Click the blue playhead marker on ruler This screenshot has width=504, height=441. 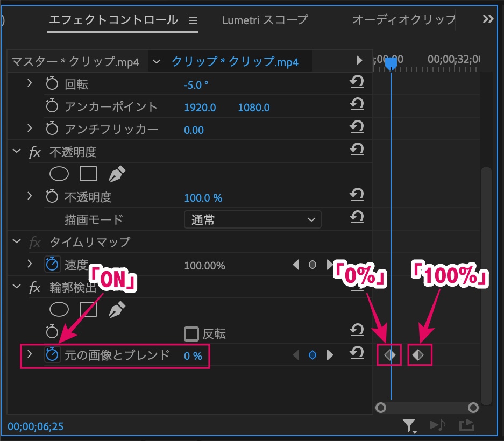[391, 63]
